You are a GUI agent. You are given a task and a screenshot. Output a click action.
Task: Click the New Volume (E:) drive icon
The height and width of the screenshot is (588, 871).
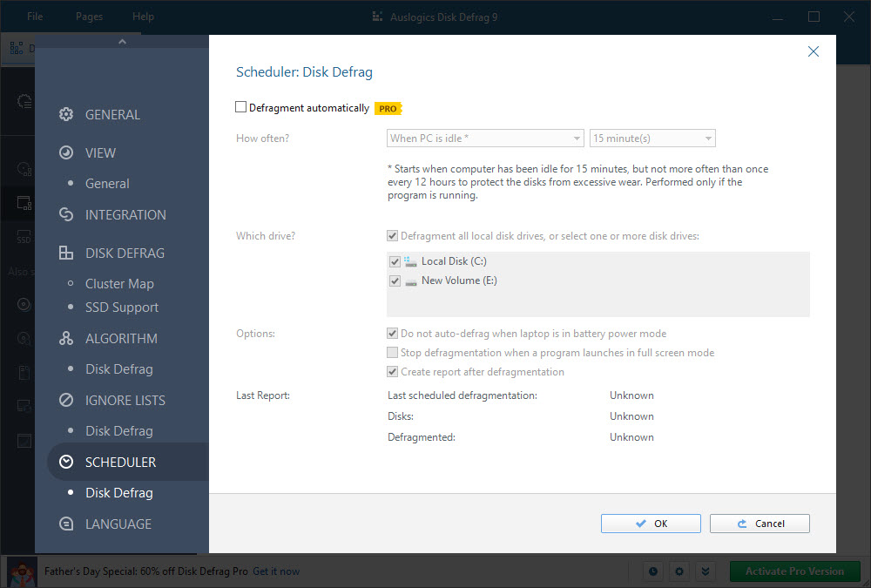[x=410, y=282]
